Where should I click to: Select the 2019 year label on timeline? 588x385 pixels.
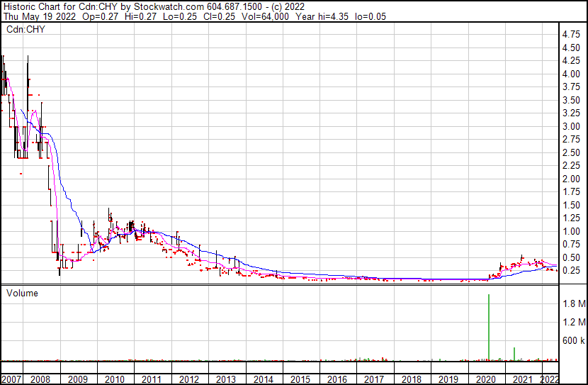click(448, 379)
